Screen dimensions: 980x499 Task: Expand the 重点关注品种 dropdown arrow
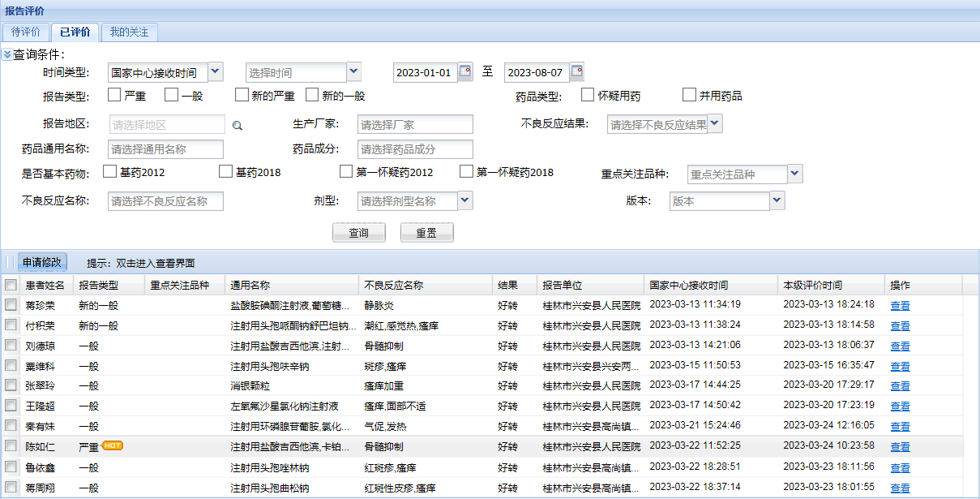tap(794, 174)
